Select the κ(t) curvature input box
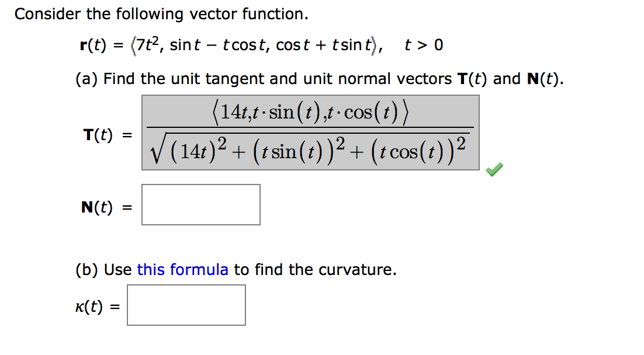This screenshot has height=355, width=644. pyautogui.click(x=186, y=304)
